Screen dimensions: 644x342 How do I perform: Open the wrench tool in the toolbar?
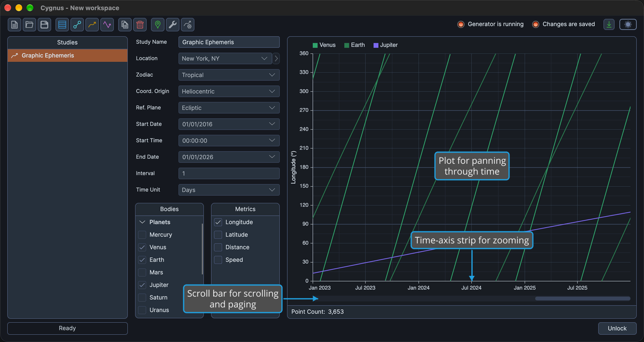point(173,25)
